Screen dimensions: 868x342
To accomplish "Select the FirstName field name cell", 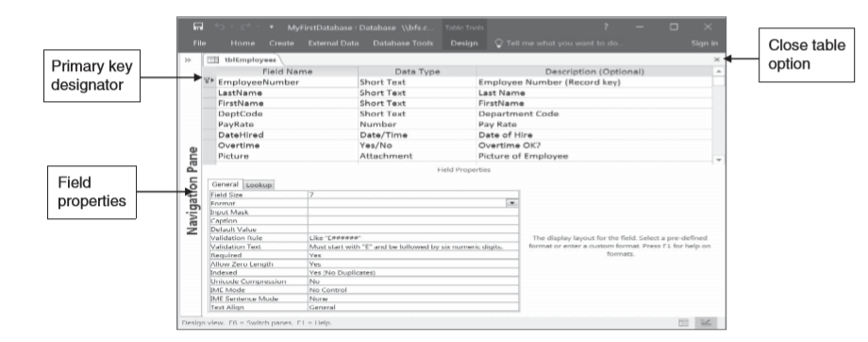I will coord(287,103).
